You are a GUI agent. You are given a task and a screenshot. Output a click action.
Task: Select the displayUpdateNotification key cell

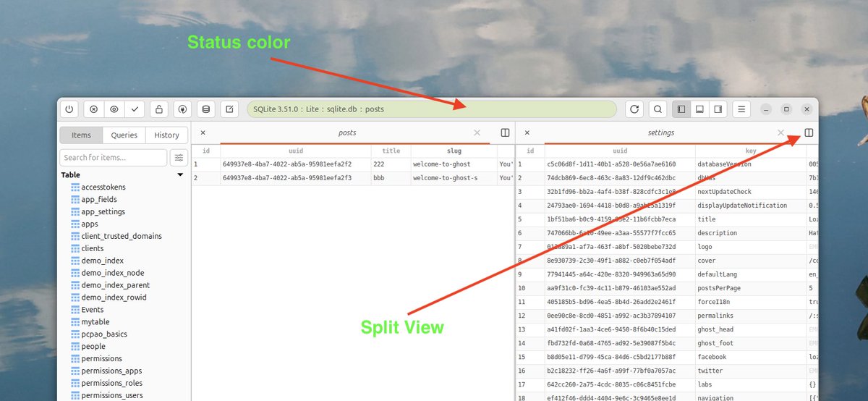(x=751, y=206)
